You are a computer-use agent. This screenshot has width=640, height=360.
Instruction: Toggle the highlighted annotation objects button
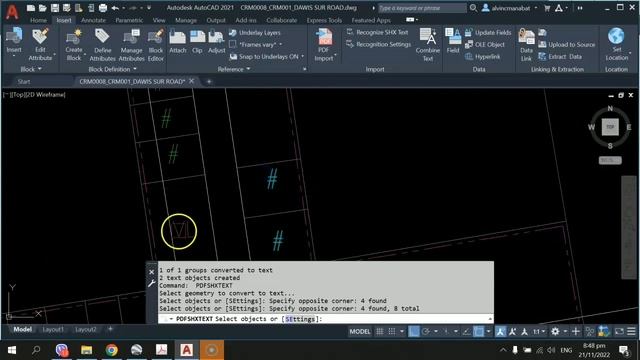[500, 331]
